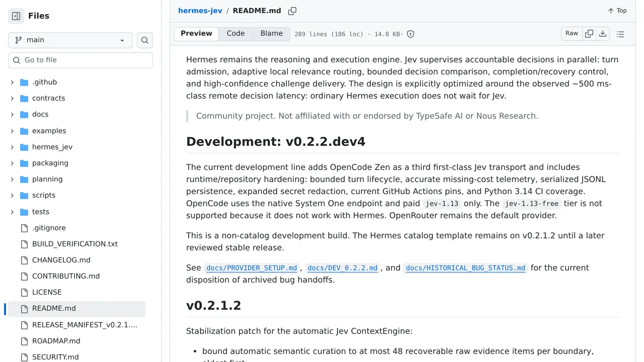
Task: Open CHANGELOG.md in the file tree
Action: click(x=61, y=260)
